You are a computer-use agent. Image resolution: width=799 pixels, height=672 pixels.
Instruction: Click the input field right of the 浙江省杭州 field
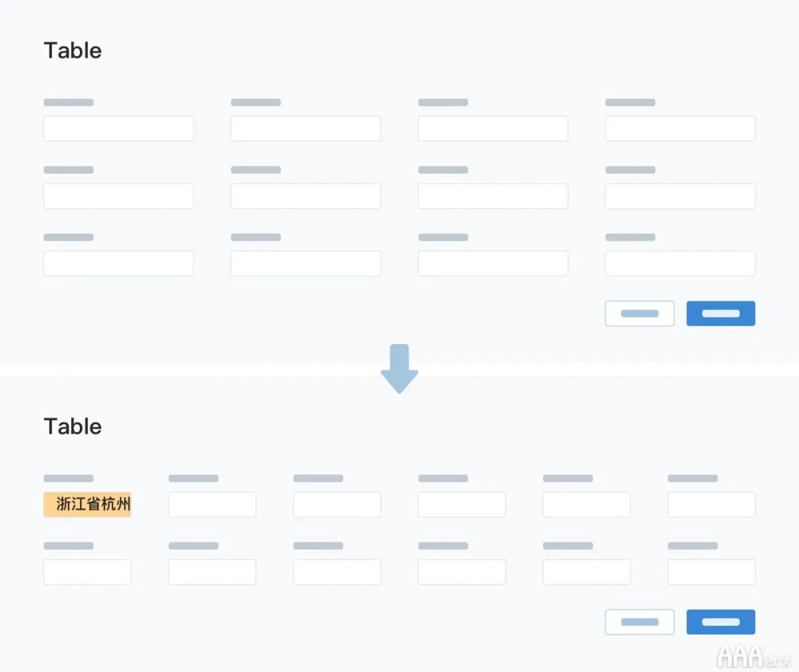tap(212, 504)
